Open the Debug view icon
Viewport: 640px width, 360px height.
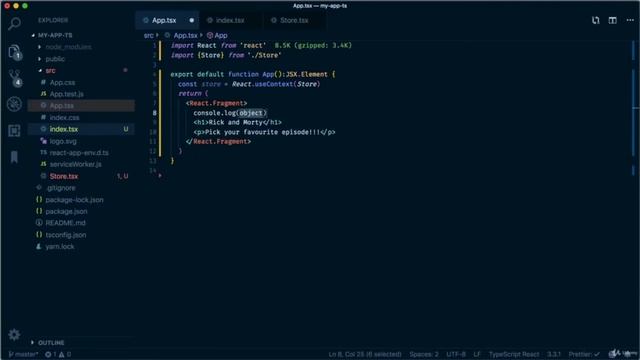(x=14, y=104)
